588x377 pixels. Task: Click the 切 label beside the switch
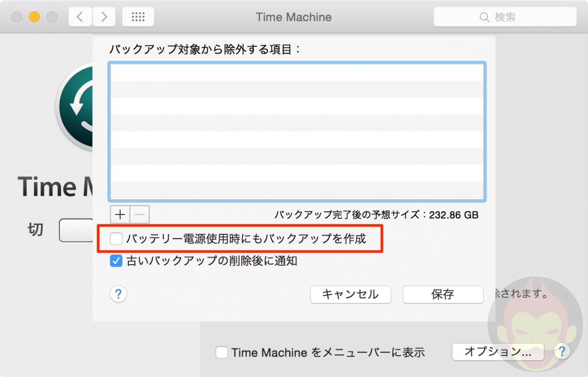35,230
